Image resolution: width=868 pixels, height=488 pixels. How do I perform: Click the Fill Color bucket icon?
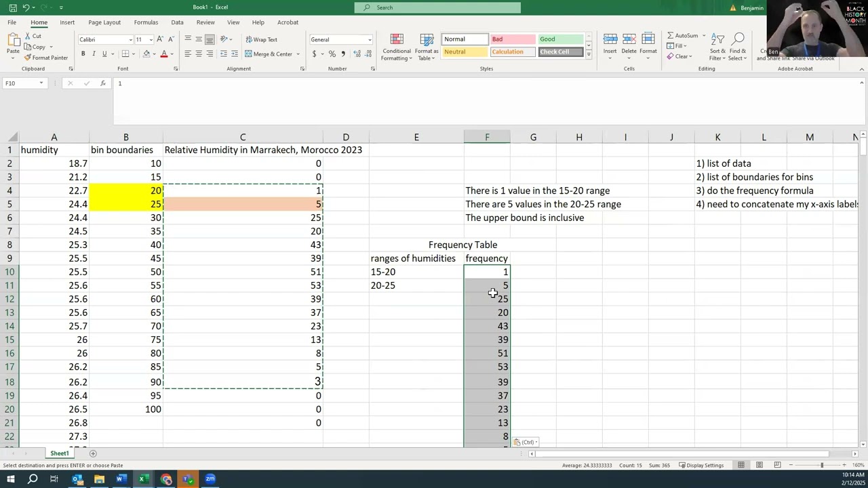click(146, 54)
